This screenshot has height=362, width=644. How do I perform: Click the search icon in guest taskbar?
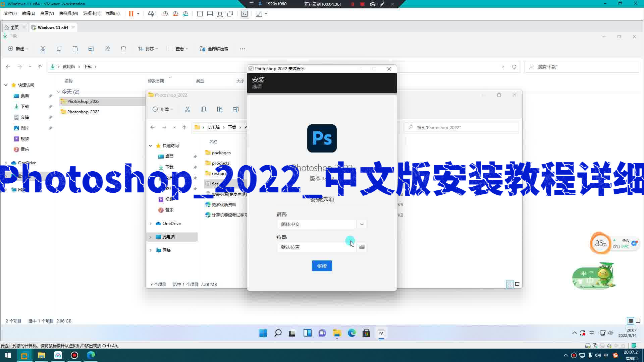278,333
